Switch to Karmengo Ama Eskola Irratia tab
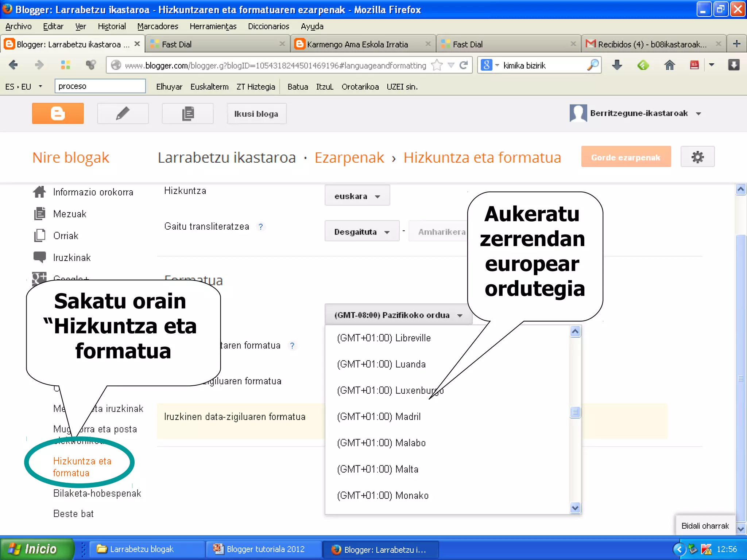 [357, 44]
